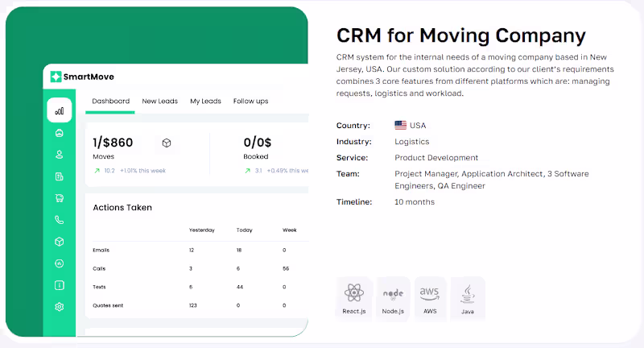Click the Today column header
This screenshot has width=644, height=348.
tap(245, 230)
